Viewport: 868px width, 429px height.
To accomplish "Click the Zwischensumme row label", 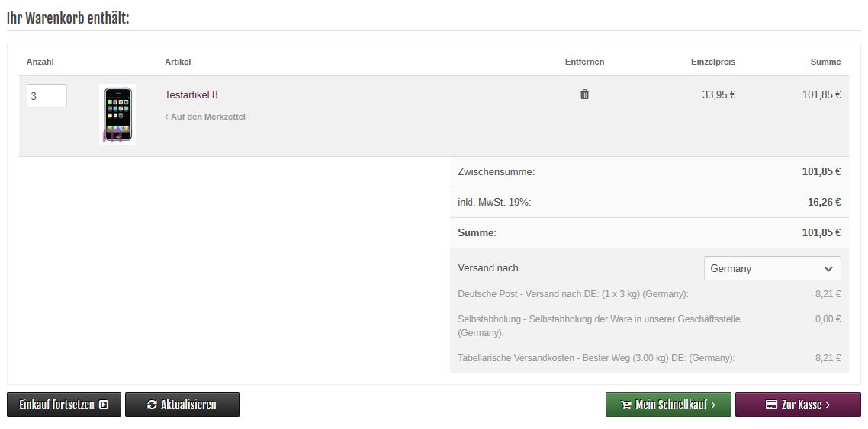I will (496, 172).
